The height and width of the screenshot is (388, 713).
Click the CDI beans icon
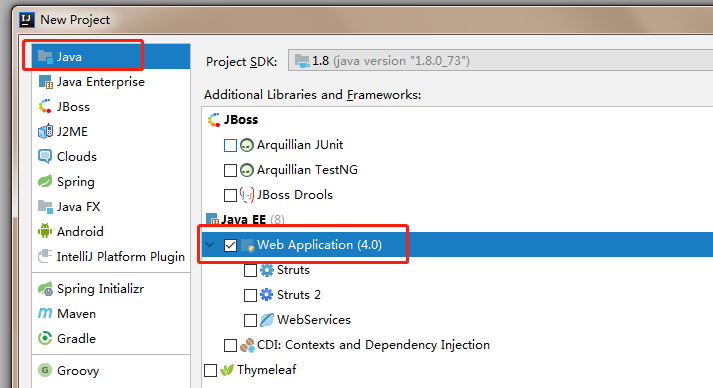247,345
